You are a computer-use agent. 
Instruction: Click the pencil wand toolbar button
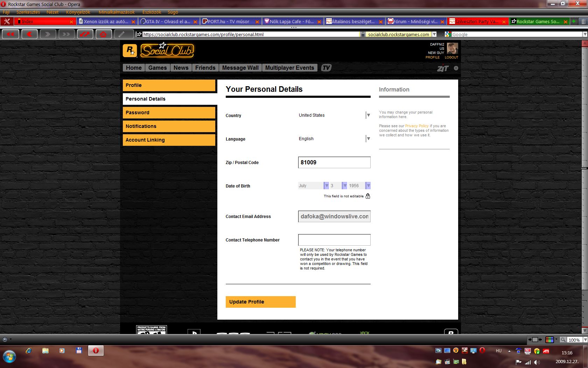tap(122, 34)
